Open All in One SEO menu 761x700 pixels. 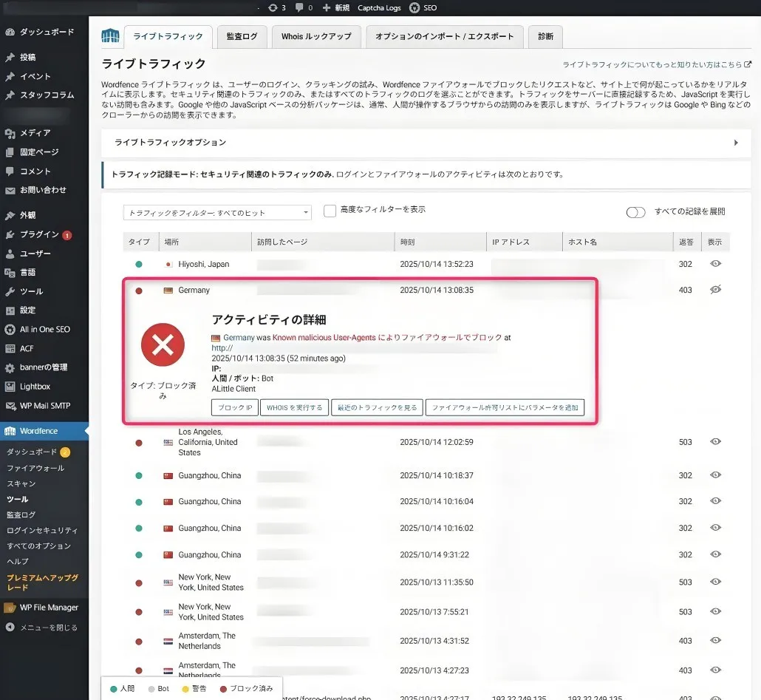[x=44, y=330]
